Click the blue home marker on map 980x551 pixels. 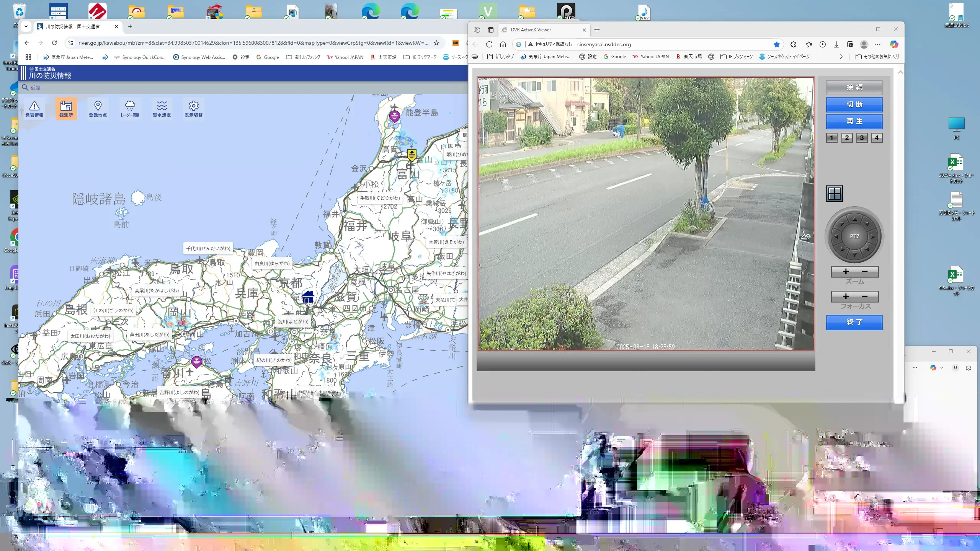308,297
